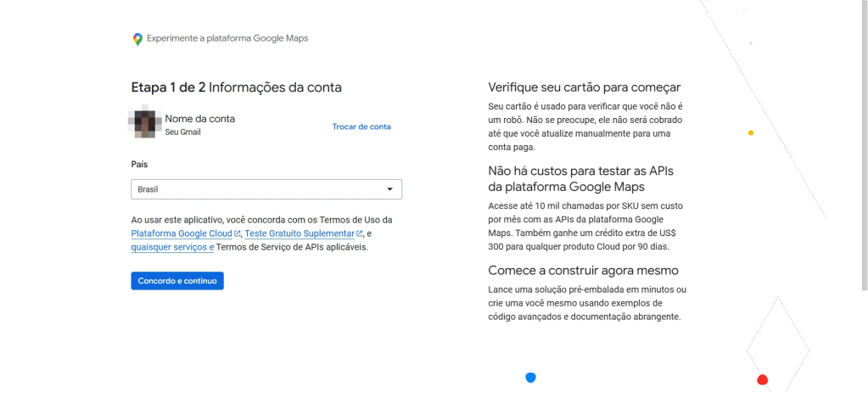Click the País field label
868x393 pixels.
point(139,165)
